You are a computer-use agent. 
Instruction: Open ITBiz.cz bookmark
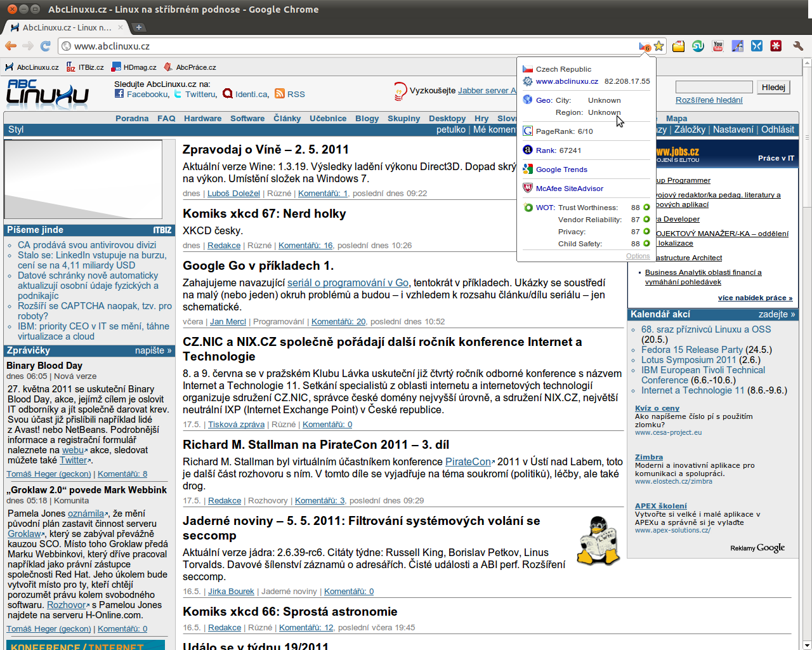click(85, 67)
